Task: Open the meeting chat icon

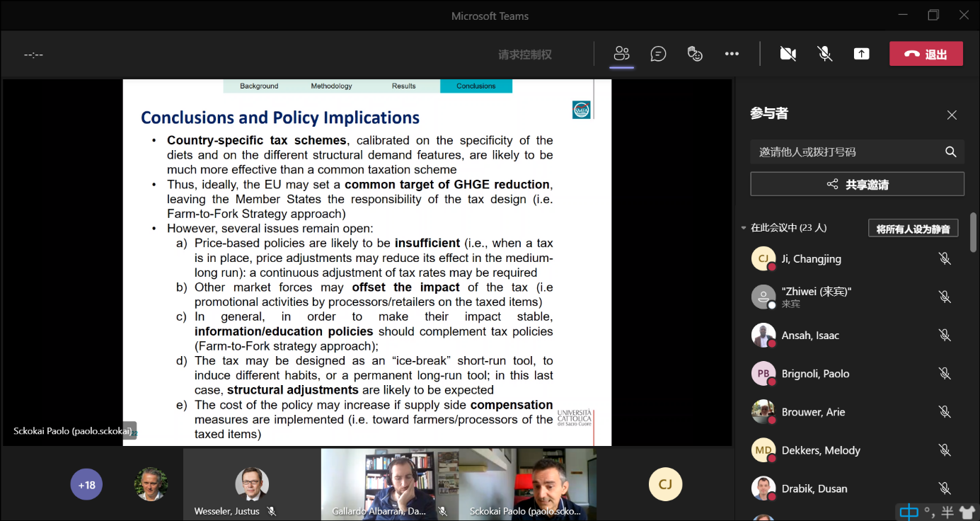Action: pos(658,54)
